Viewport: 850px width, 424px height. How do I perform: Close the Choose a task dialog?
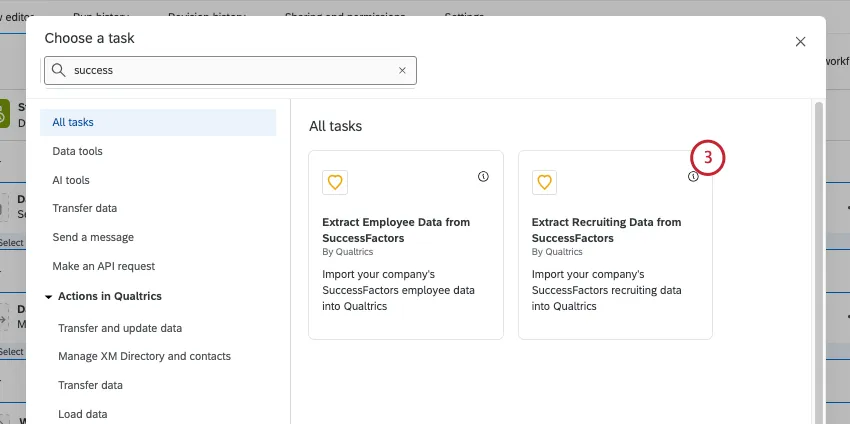(x=800, y=42)
